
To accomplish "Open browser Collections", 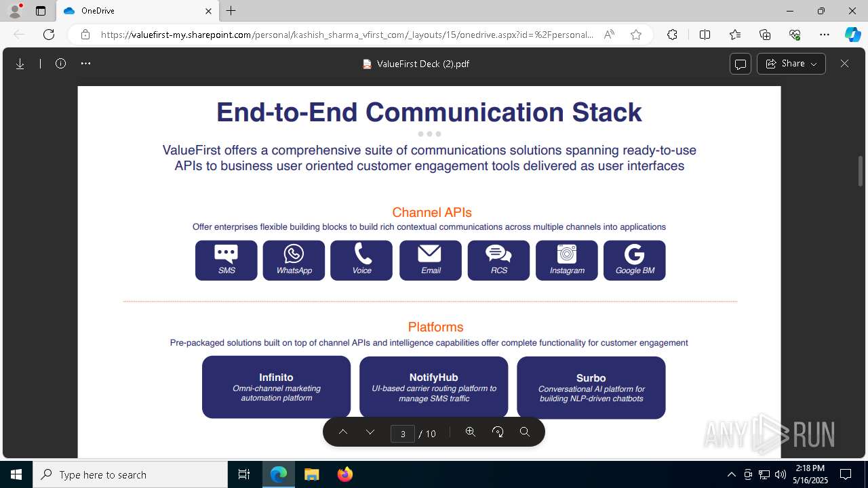I will (x=765, y=35).
